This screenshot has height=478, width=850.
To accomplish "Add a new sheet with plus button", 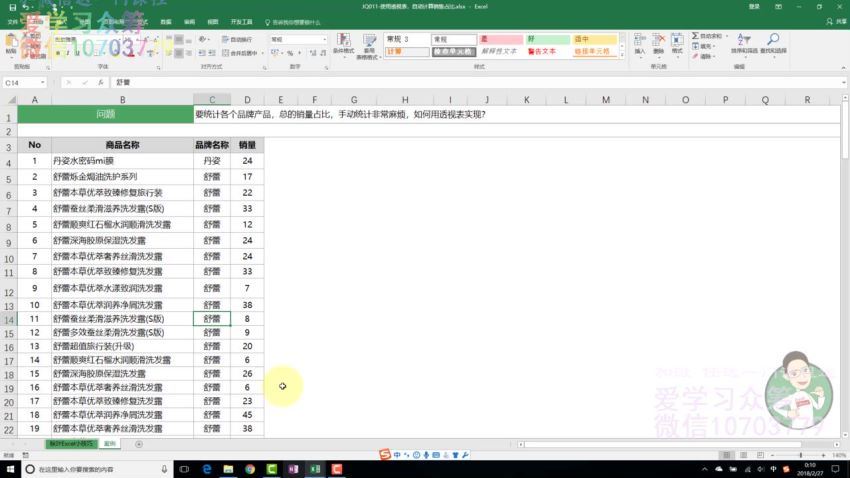I will (138, 443).
